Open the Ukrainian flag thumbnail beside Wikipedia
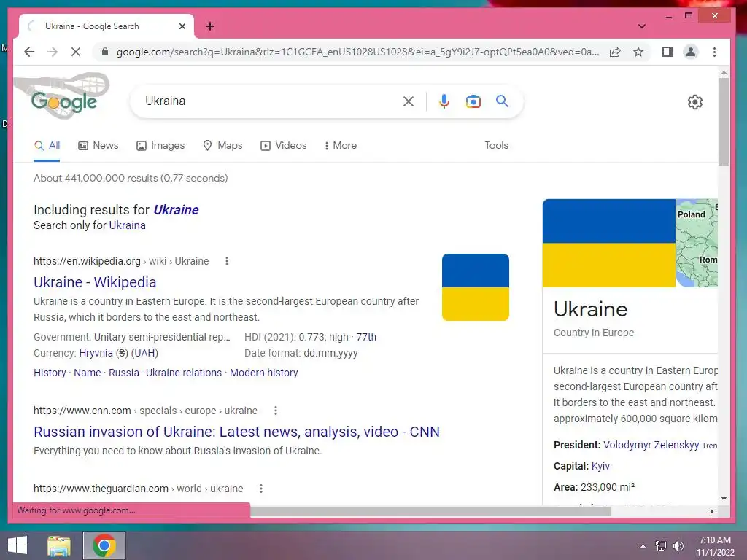This screenshot has height=560, width=747. tap(476, 287)
